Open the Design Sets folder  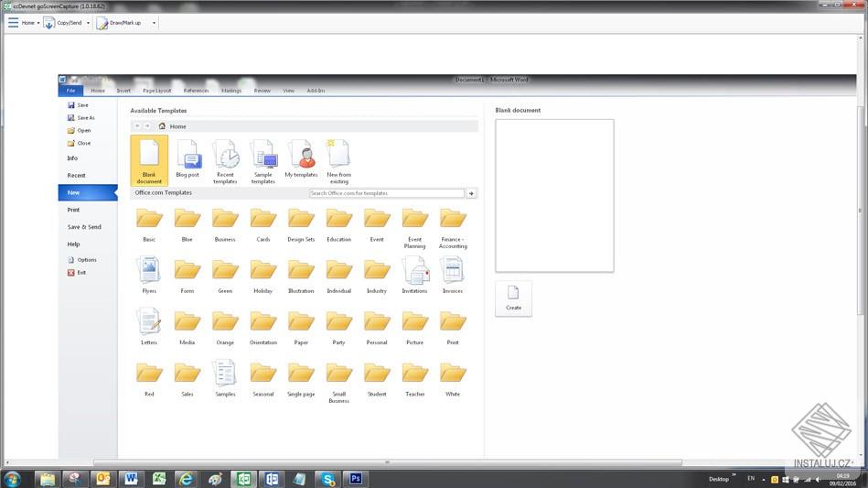301,225
